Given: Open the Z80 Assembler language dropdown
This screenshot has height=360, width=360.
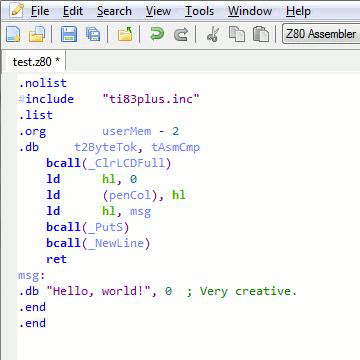Looking at the screenshot, I should tap(321, 34).
